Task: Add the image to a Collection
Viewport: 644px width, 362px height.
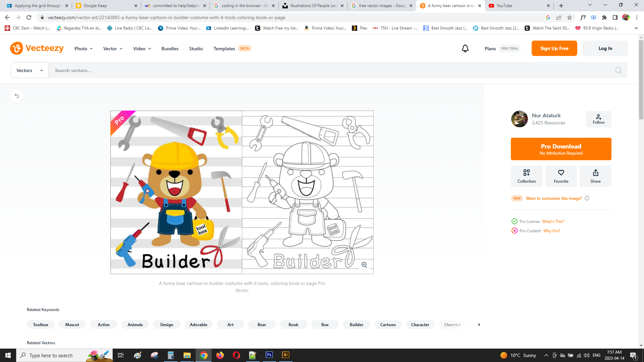Action: tap(526, 176)
